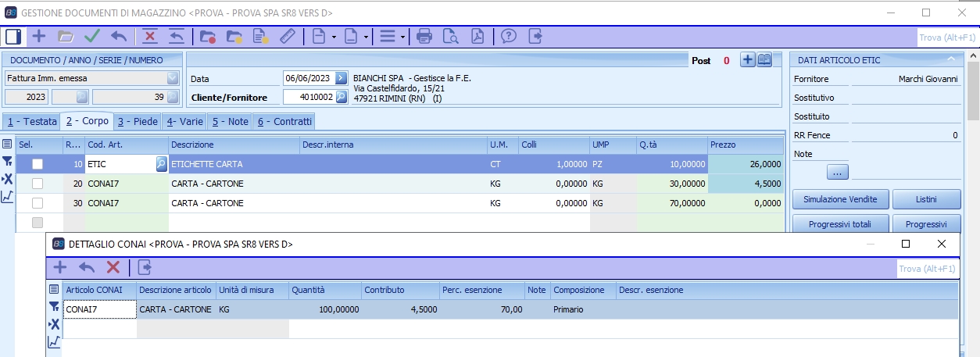Click the red X delete icon in main toolbar

150,36
